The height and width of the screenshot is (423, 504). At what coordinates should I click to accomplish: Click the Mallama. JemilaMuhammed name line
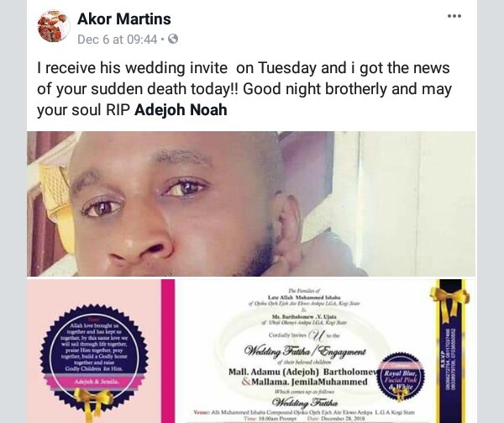click(x=304, y=382)
